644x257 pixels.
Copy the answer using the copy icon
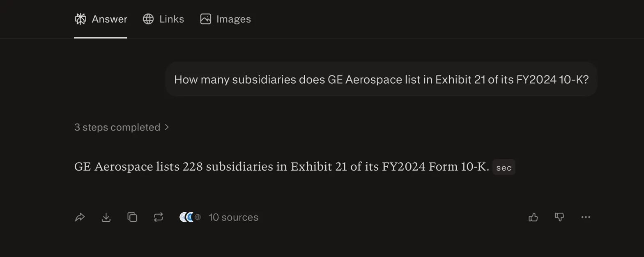(132, 217)
